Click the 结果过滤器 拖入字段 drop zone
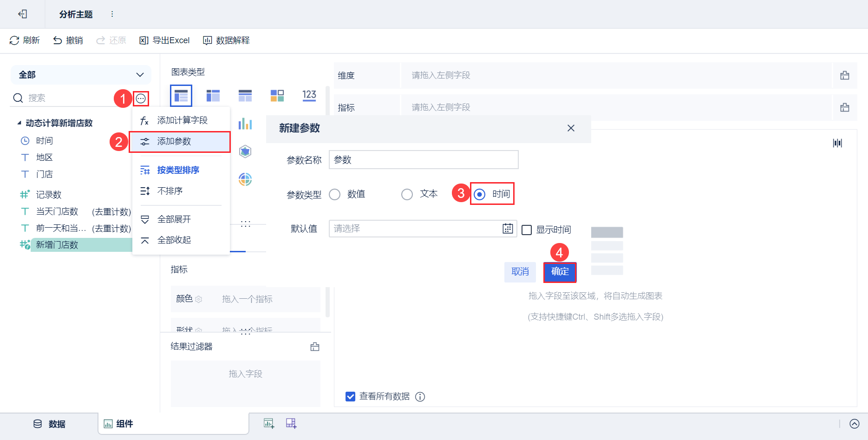868x440 pixels. pyautogui.click(x=246, y=384)
